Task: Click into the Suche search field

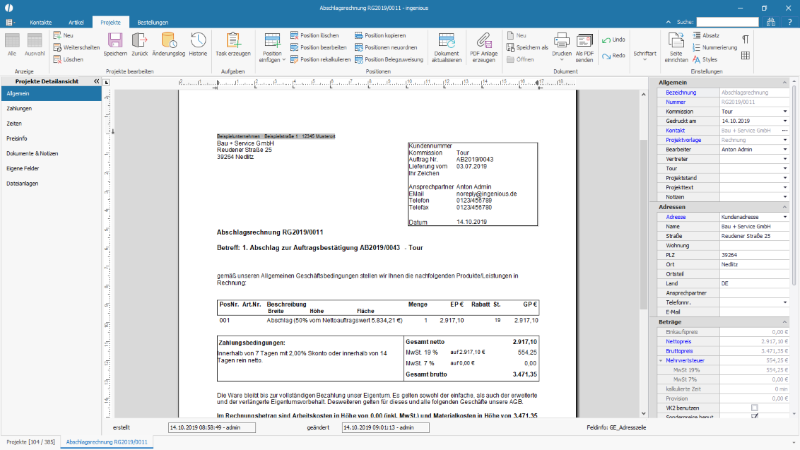Action: tap(728, 22)
